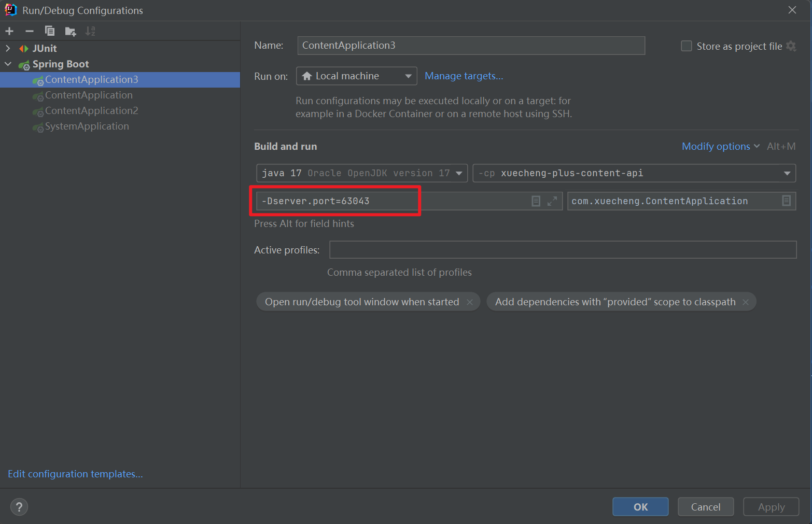The height and width of the screenshot is (524, 812).
Task: Open the java 17 JDK dropdown
Action: (x=362, y=173)
